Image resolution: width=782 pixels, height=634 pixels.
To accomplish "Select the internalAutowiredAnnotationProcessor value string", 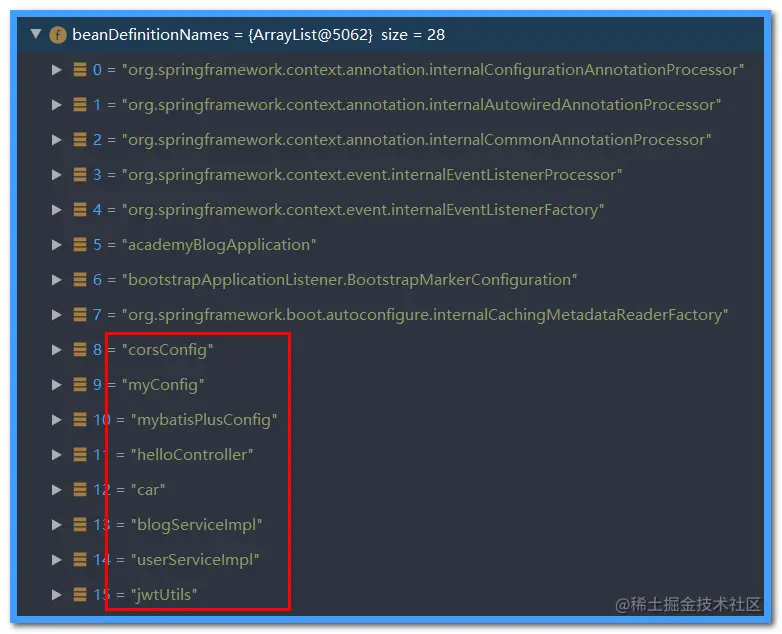I will pyautogui.click(x=421, y=105).
